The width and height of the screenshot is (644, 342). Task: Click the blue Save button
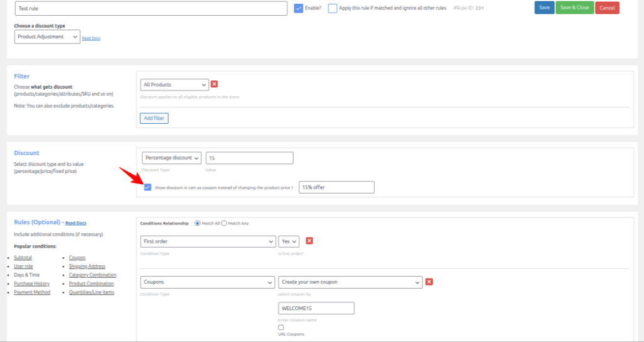[544, 8]
